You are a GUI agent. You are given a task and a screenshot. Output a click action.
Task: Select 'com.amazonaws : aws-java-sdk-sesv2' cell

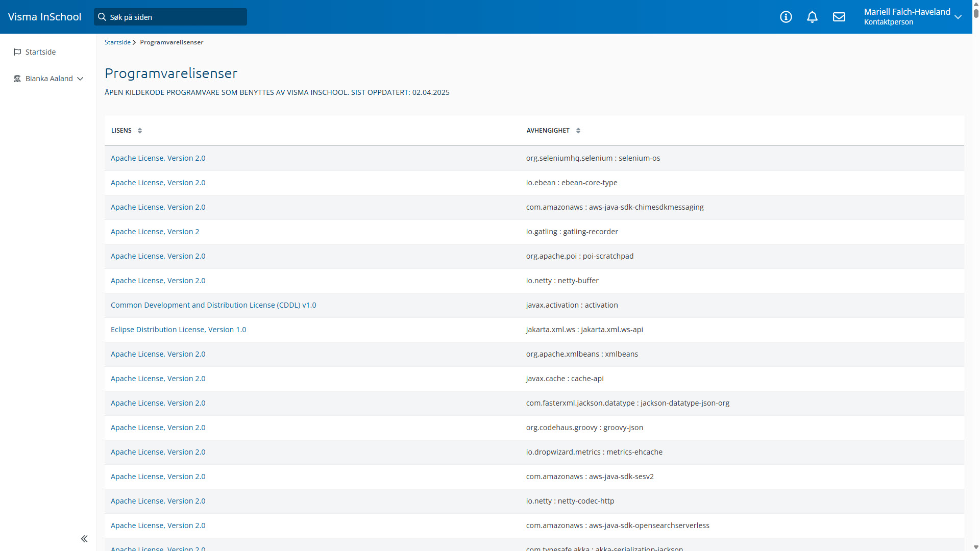pos(590,477)
